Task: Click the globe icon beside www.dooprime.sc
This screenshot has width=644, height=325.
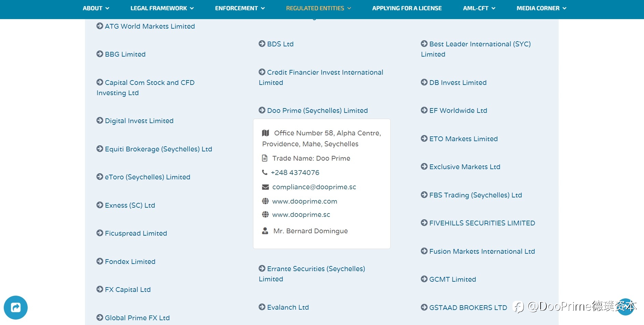Action: click(x=265, y=215)
